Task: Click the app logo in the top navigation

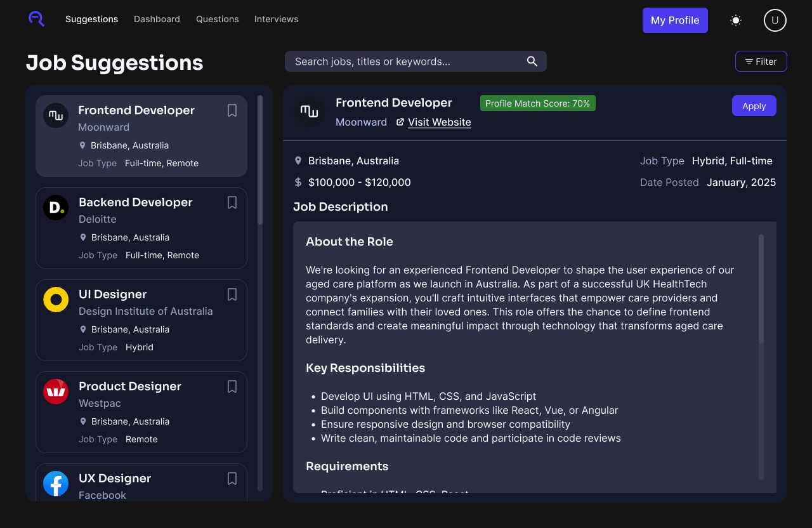Action: coord(36,19)
